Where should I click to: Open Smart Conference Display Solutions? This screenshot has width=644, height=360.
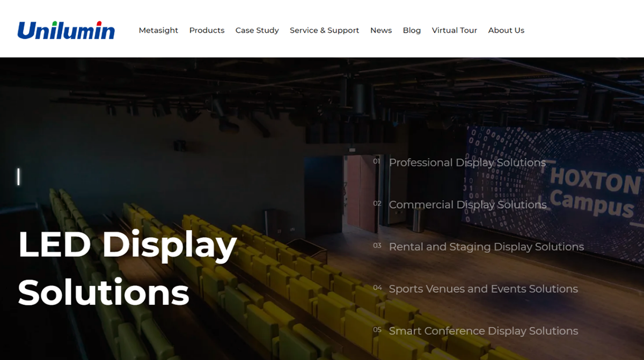tap(482, 331)
